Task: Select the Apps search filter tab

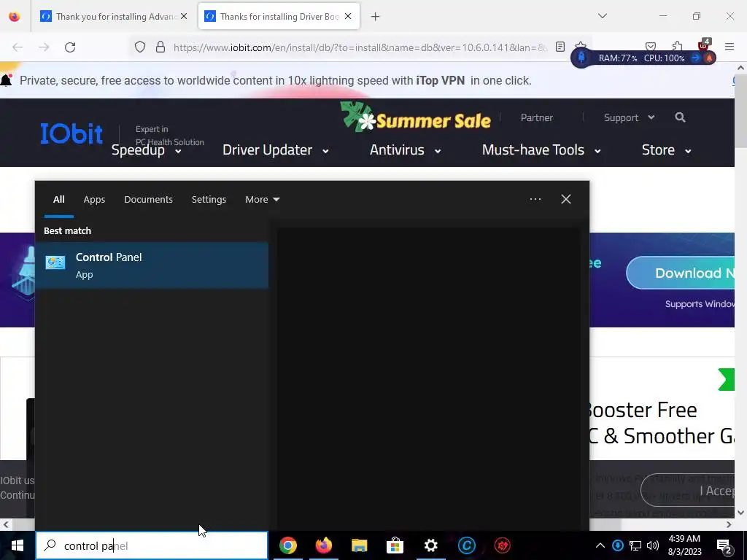Action: click(94, 200)
